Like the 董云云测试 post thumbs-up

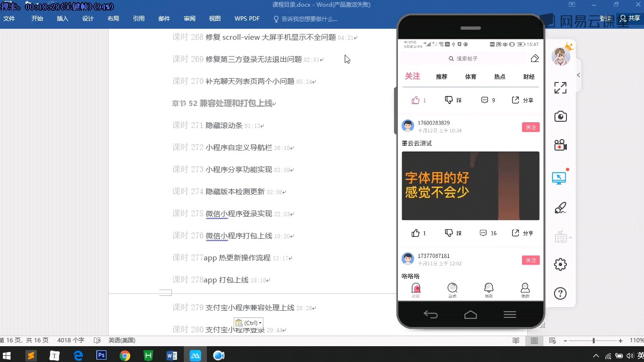point(416,233)
